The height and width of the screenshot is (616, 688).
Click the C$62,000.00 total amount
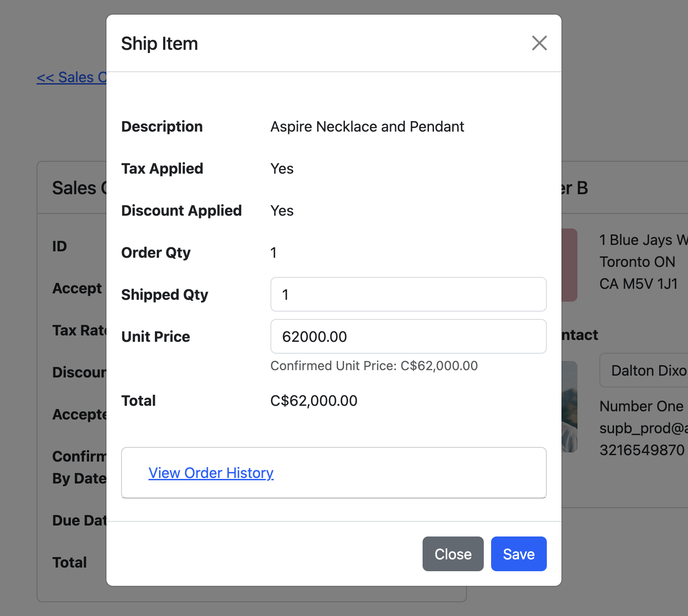coord(314,401)
